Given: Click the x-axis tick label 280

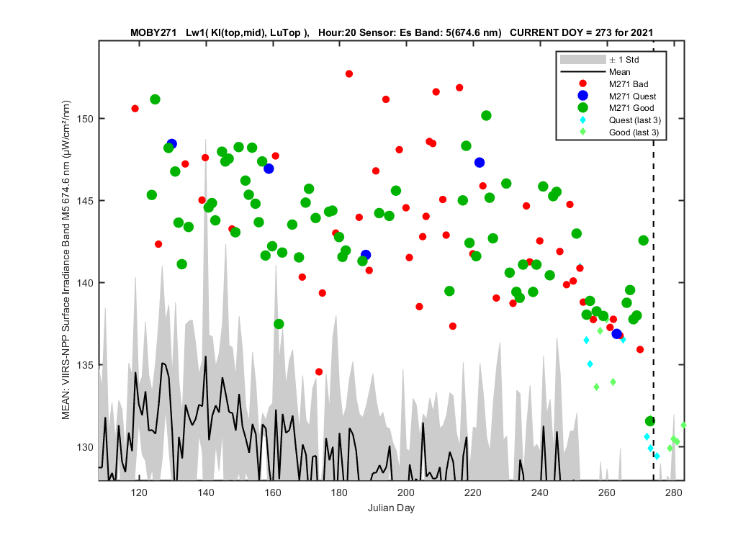Looking at the screenshot, I should tap(673, 492).
